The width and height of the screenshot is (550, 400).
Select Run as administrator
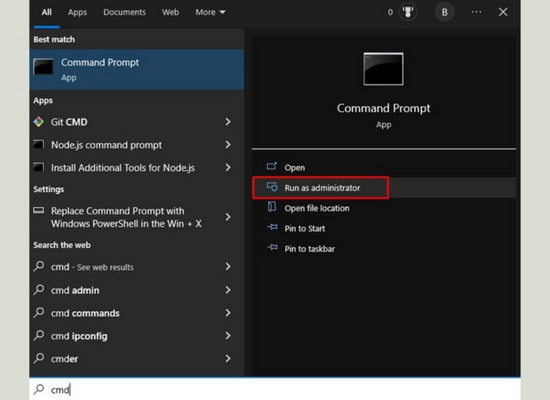pyautogui.click(x=321, y=188)
